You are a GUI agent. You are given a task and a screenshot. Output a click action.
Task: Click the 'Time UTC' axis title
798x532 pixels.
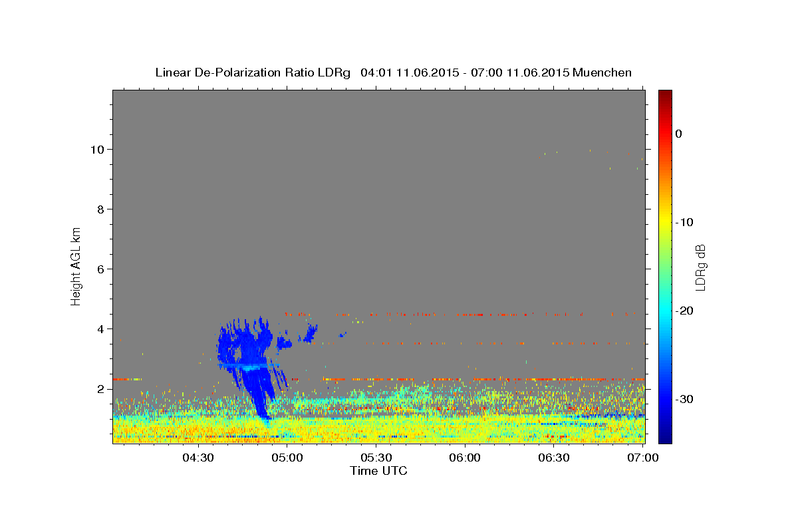click(378, 471)
